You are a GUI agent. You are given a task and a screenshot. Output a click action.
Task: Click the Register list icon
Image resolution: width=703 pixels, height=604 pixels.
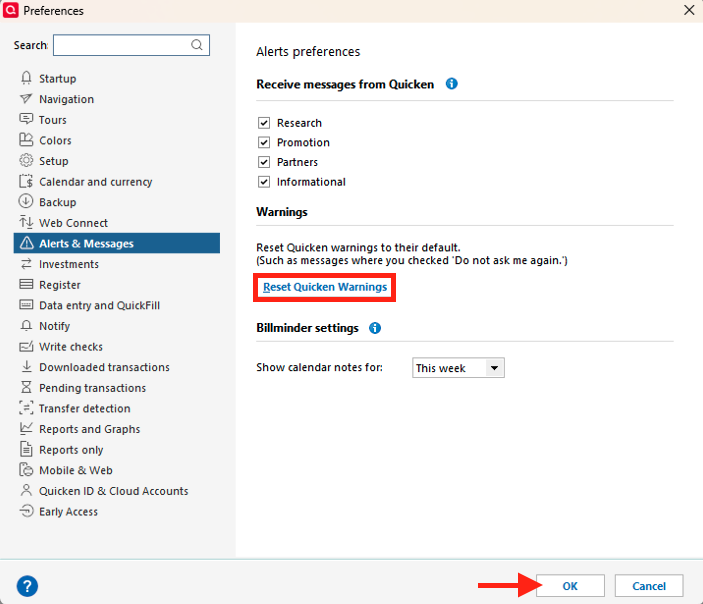26,284
